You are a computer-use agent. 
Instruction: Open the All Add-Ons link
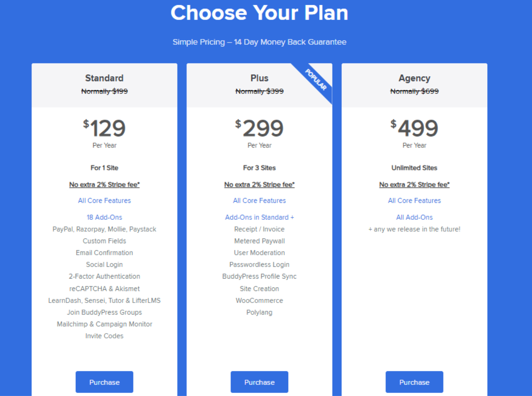click(414, 217)
